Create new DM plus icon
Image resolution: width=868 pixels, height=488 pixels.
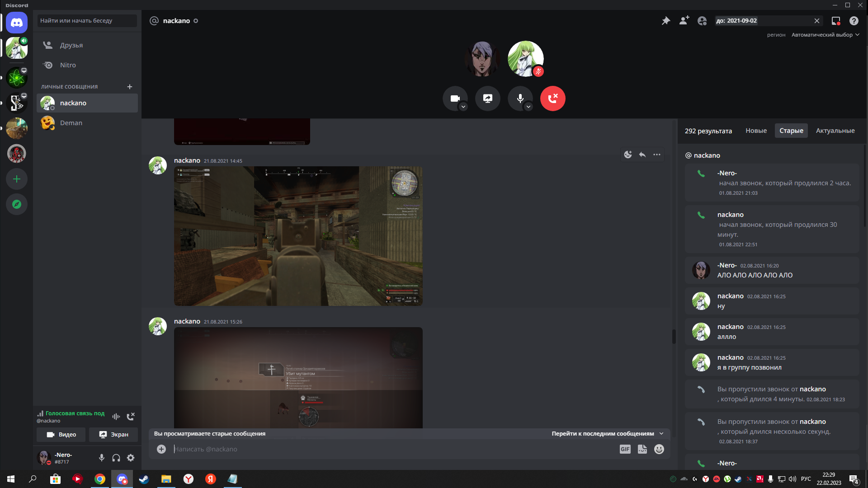pos(130,87)
